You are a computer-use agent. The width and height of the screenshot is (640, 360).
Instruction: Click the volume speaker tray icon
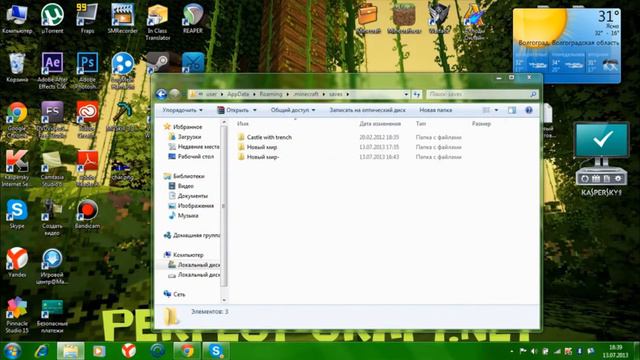(534, 351)
